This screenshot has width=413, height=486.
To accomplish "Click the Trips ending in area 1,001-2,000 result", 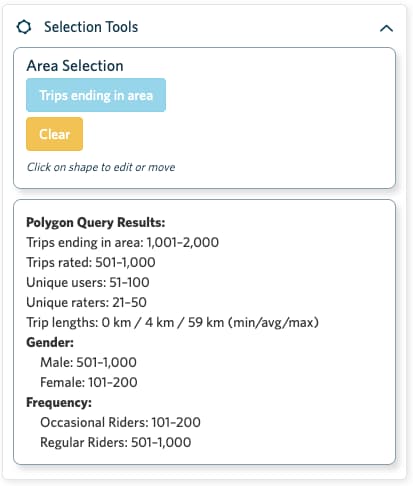I will tap(123, 242).
